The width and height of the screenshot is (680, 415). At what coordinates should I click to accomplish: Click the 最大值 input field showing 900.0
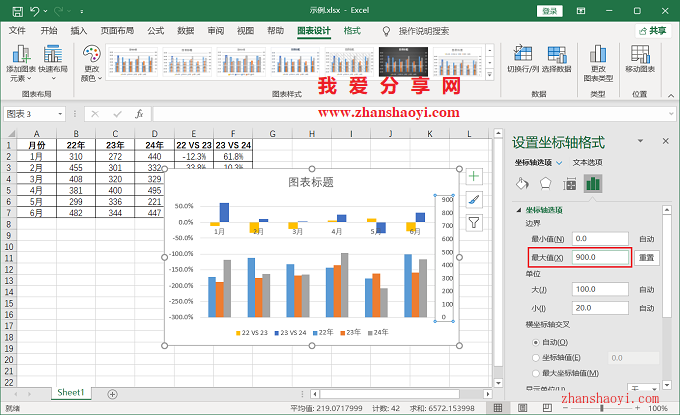pos(600,258)
